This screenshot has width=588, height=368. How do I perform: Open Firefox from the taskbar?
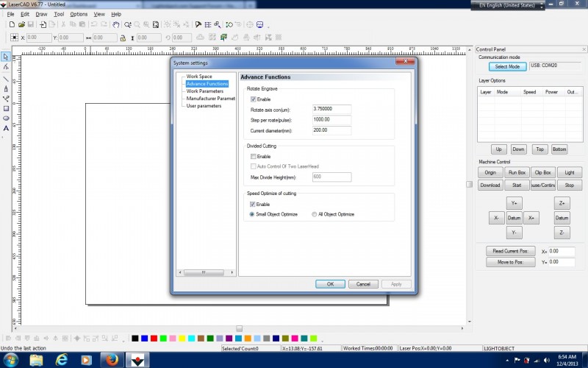(x=111, y=359)
